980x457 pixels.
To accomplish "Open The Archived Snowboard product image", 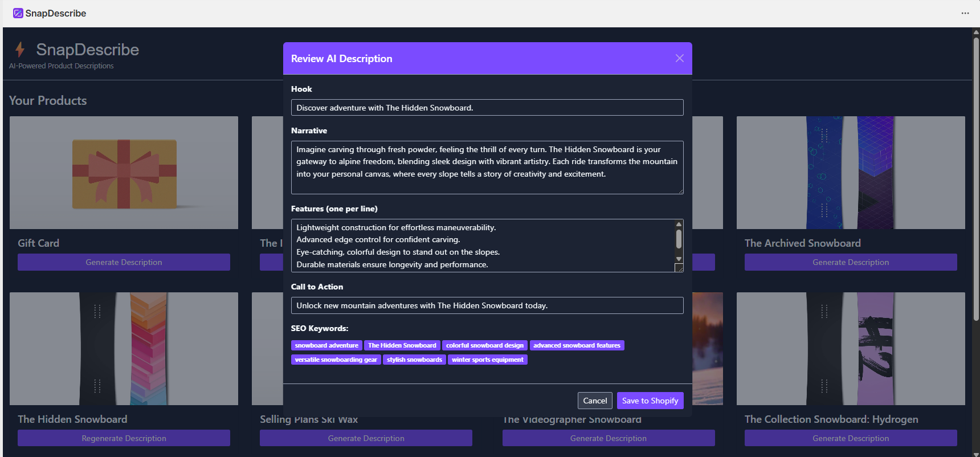I will 850,173.
